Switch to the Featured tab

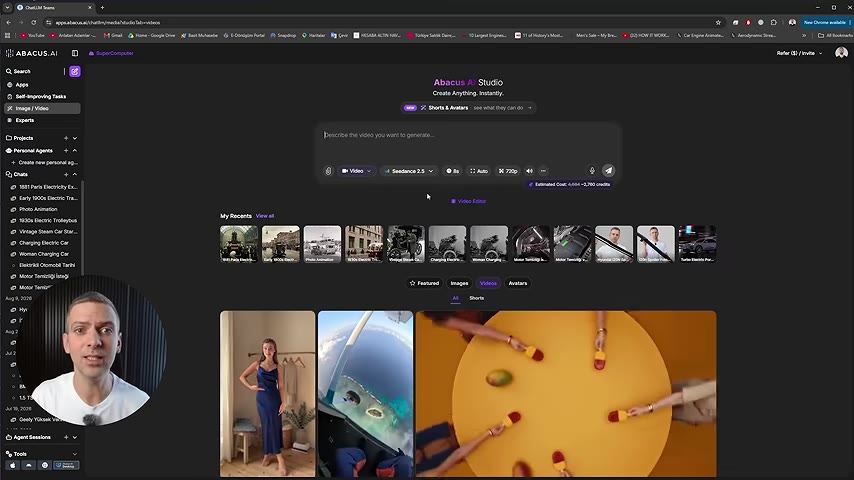(424, 283)
